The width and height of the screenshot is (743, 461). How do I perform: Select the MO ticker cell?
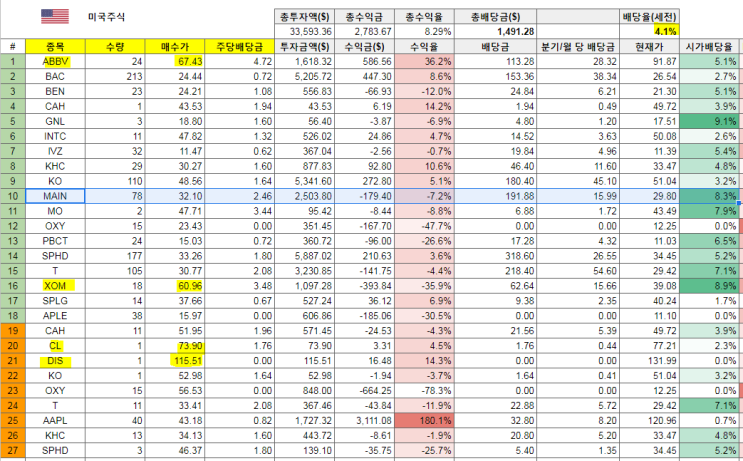tap(55, 211)
